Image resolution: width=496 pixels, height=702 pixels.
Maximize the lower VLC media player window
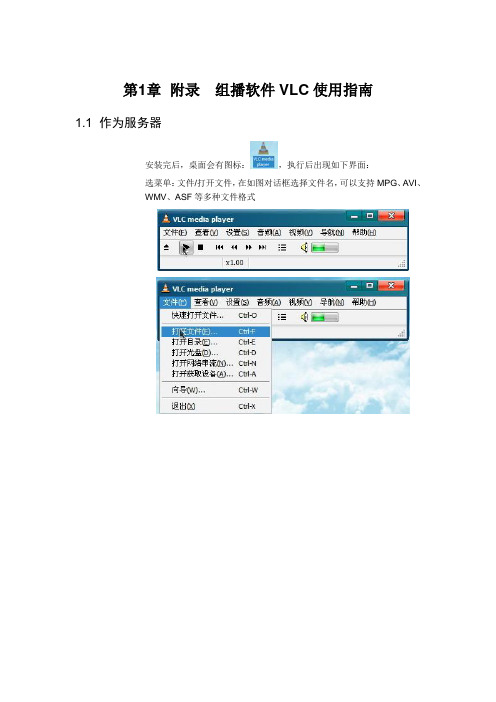(369, 285)
